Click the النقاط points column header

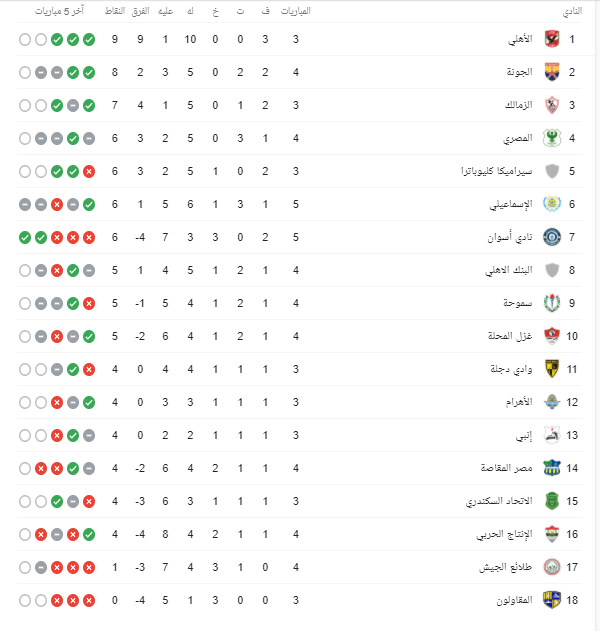(115, 11)
